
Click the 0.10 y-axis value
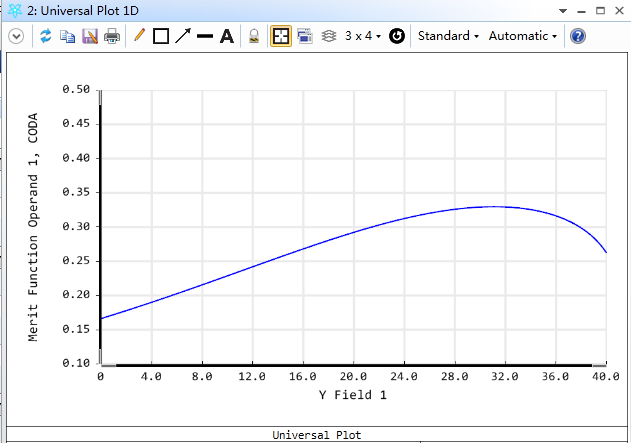click(x=76, y=363)
